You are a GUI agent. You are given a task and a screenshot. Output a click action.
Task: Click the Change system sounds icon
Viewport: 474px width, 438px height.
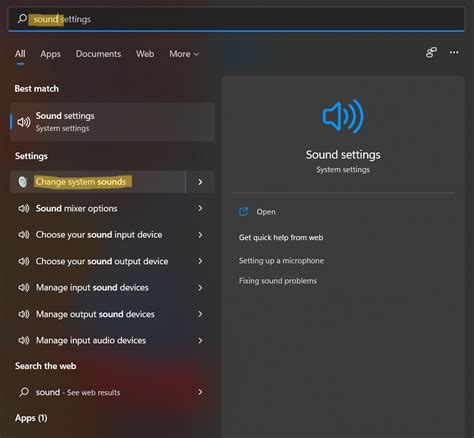[23, 182]
